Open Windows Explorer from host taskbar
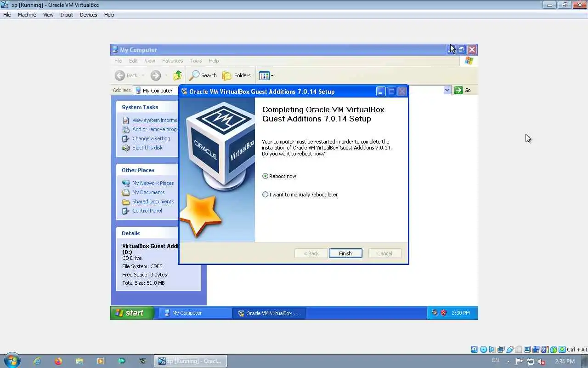Viewport: 588px width, 368px height. 79,361
